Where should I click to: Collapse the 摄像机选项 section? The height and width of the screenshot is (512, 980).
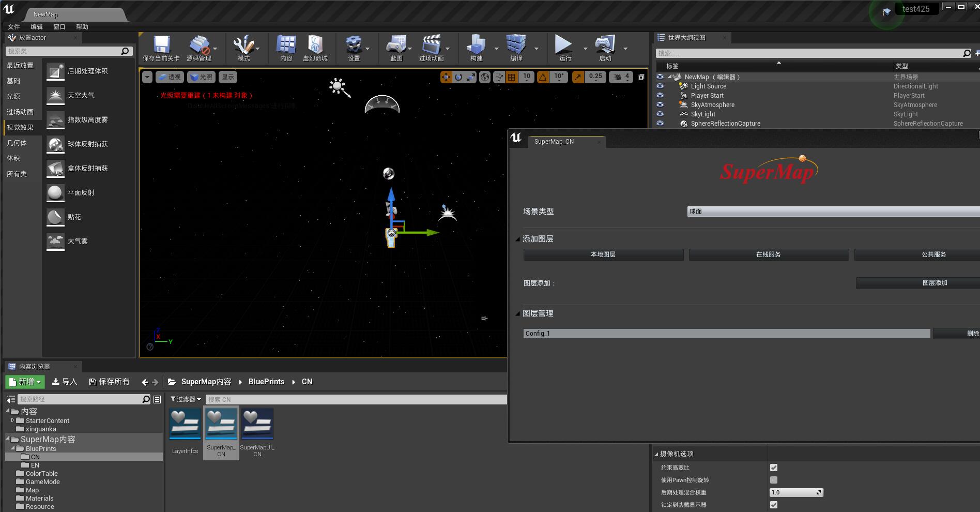656,454
